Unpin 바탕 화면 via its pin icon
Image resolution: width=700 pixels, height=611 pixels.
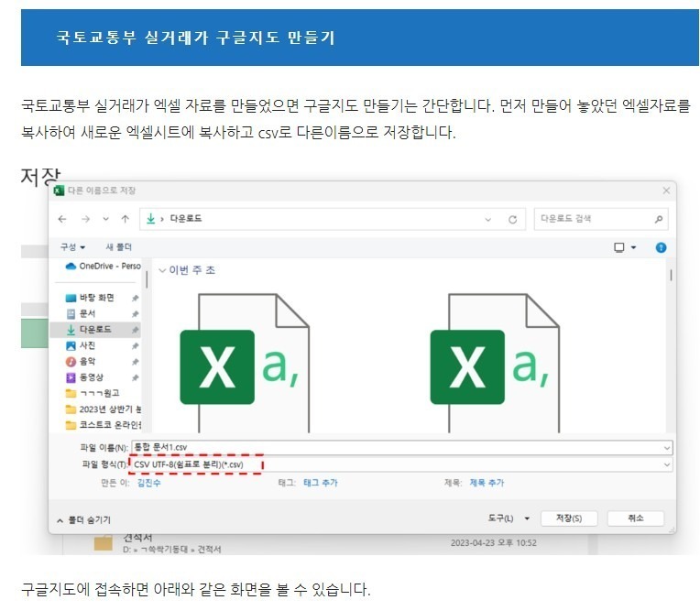(x=135, y=298)
